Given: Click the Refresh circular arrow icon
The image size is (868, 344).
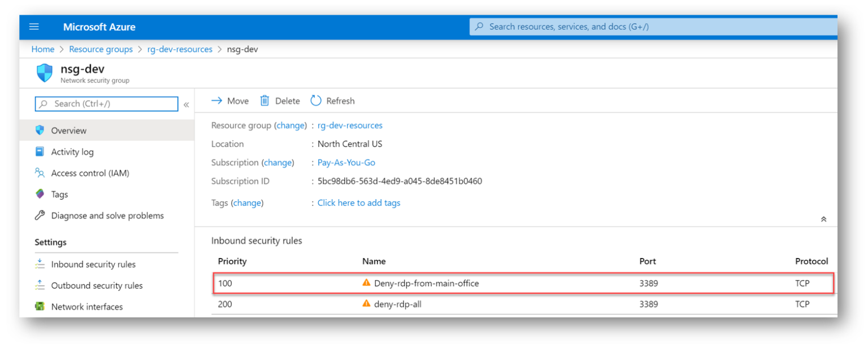Looking at the screenshot, I should tap(316, 101).
